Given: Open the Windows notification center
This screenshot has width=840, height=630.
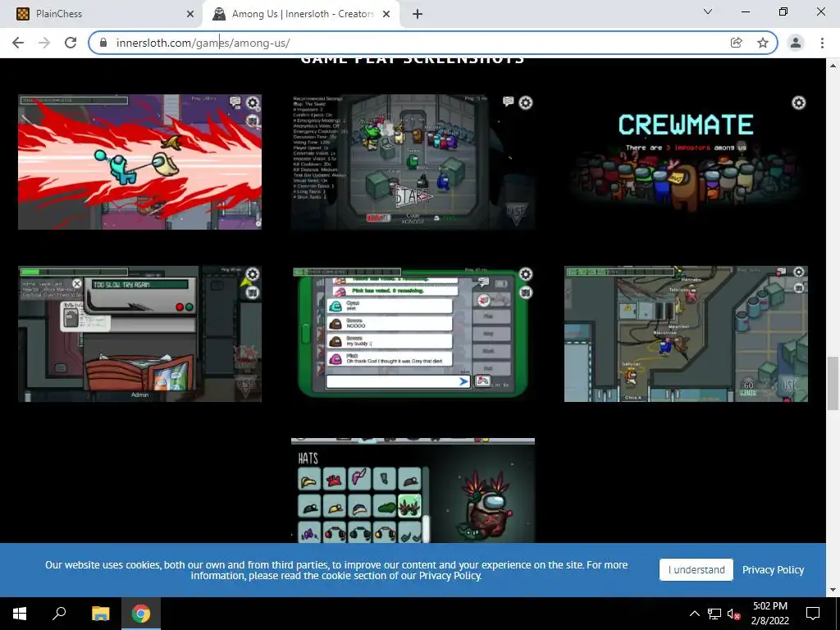Looking at the screenshot, I should click(x=813, y=614).
